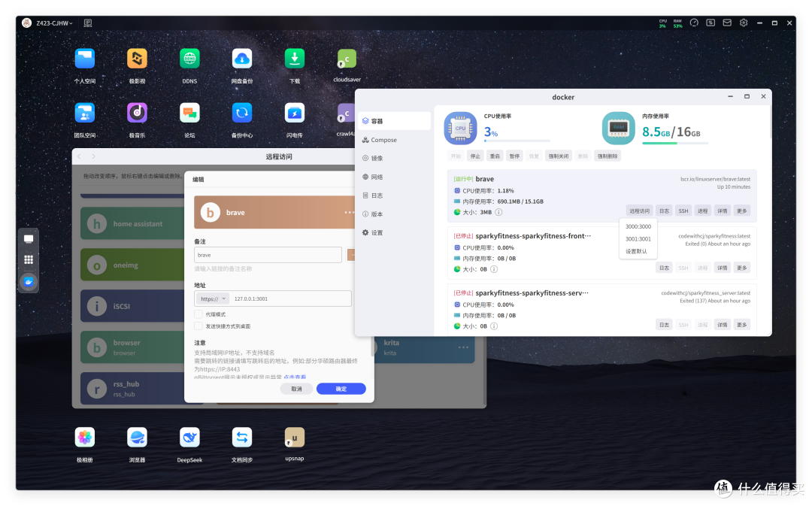The image size is (812, 506).
Task: Open the app grid icon in left dock
Action: pyautogui.click(x=29, y=259)
